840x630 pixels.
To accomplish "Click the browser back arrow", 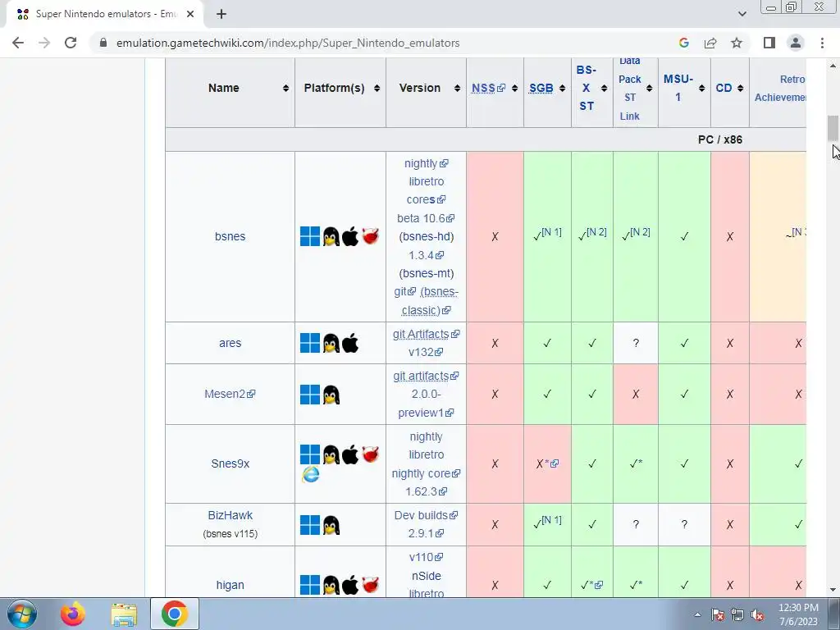I will [x=18, y=43].
